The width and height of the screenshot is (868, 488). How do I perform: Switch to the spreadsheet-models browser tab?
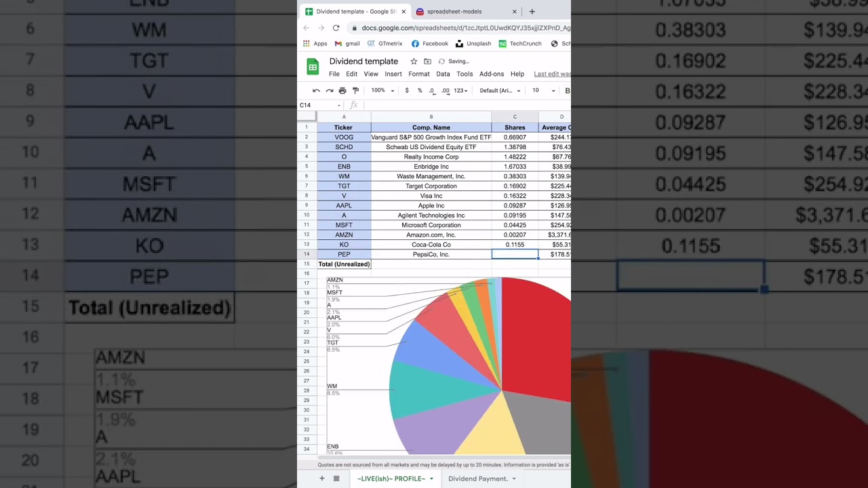(454, 12)
